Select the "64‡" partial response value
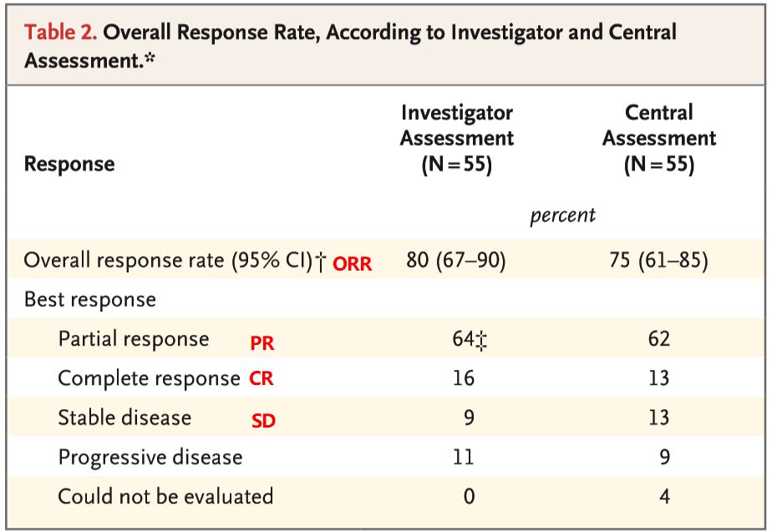This screenshot has height=532, width=772. tap(469, 339)
